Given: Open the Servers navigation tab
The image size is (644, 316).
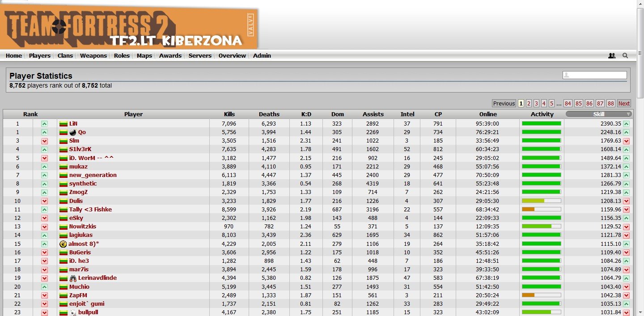Looking at the screenshot, I should (x=200, y=56).
